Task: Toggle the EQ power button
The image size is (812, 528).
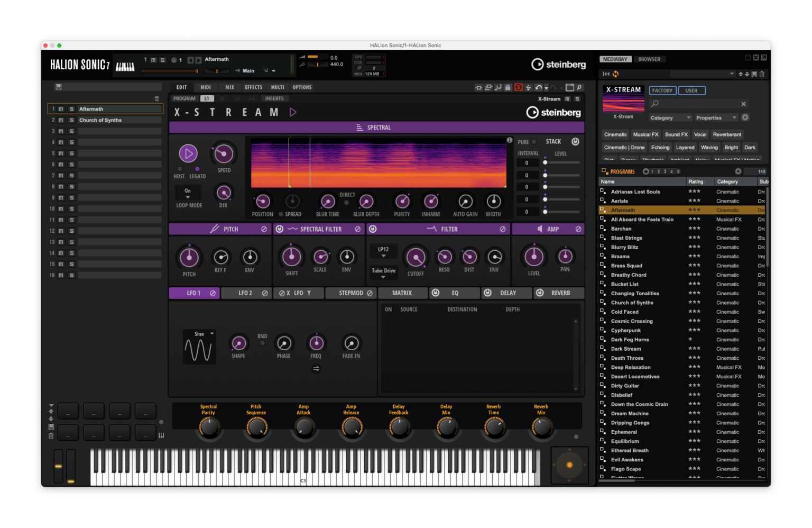Action: point(435,293)
